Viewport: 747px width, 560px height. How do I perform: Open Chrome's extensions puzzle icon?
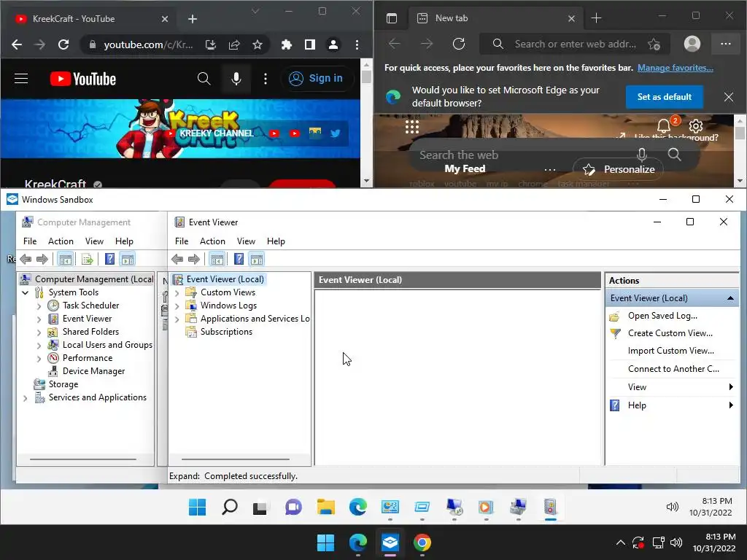tap(286, 44)
